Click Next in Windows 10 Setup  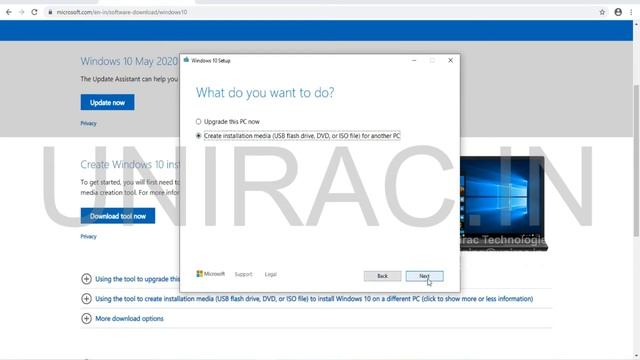[424, 276]
